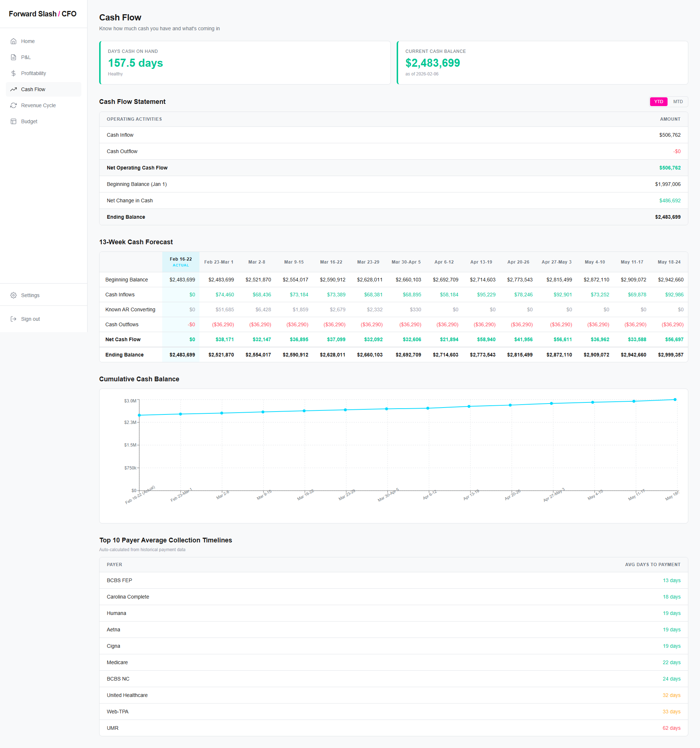Click the Budget table icon

(13, 121)
